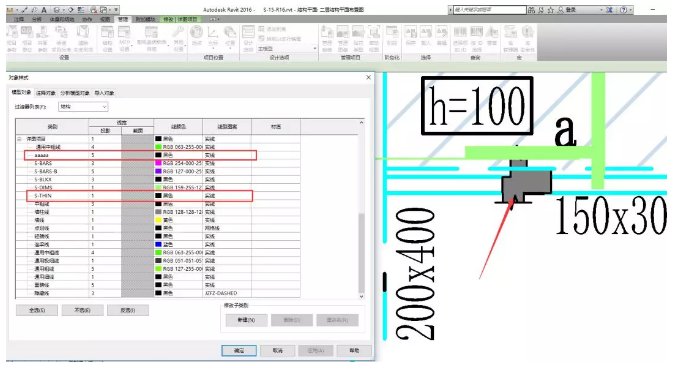Viewport: 679px width, 373px height.
Task: Open the ribbon display options toggle after the tabs
Action: pos(213,19)
